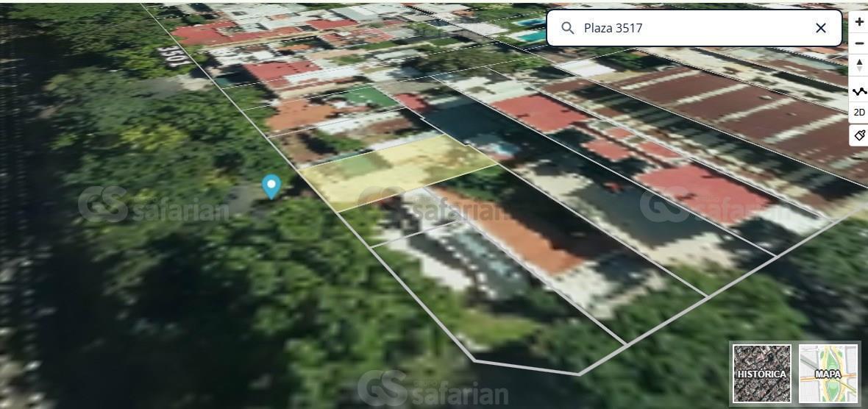The width and height of the screenshot is (868, 409).
Task: Zoom out with the minus button
Action: pos(859,43)
